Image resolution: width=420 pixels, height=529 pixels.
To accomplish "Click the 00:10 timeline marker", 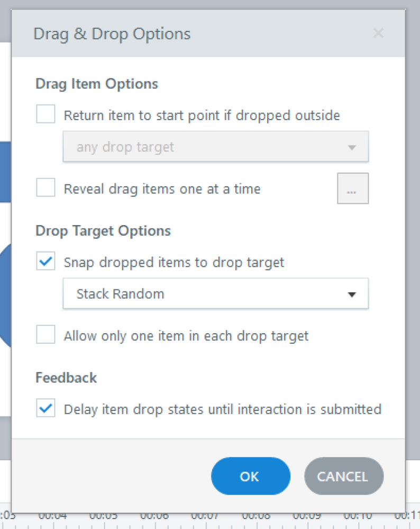I will point(358,515).
